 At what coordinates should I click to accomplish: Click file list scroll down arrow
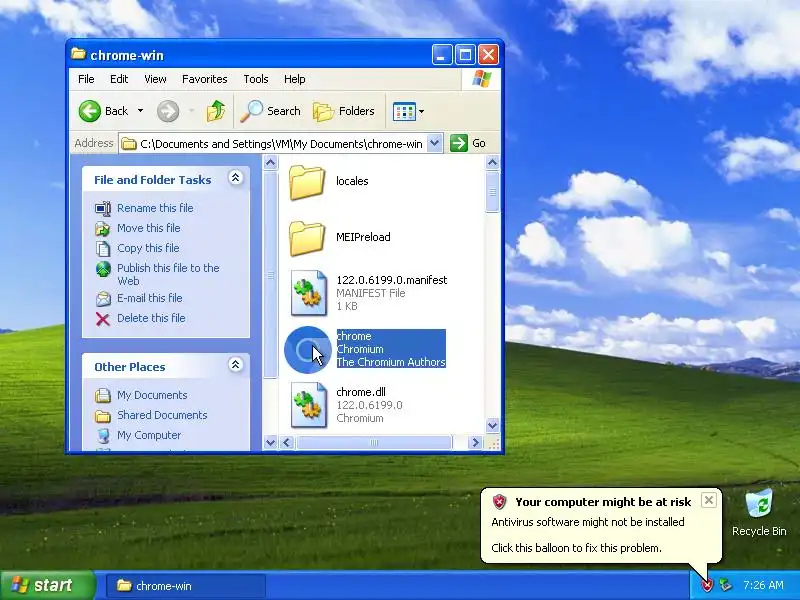(x=492, y=425)
